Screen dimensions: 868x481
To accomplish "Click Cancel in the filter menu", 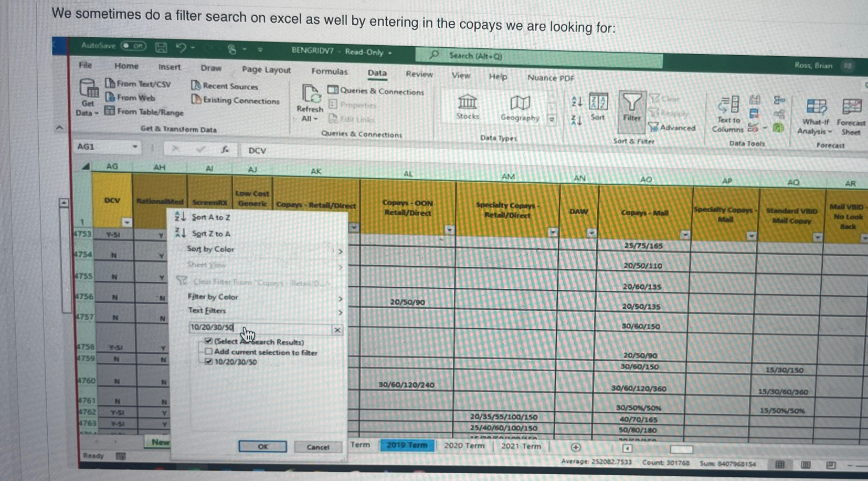I will click(318, 447).
